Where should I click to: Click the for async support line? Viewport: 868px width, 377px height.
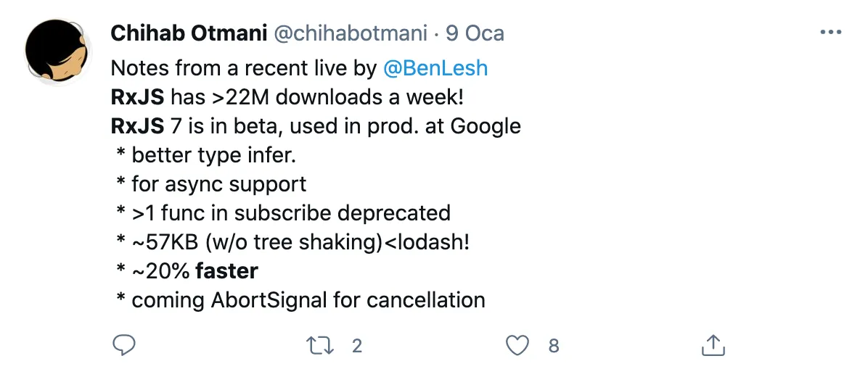[x=218, y=184]
